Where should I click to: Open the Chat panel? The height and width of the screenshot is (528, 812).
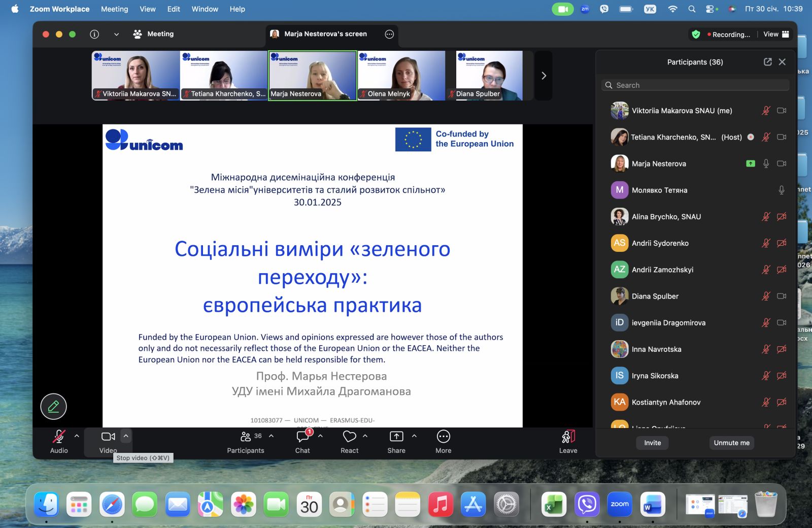pos(303,437)
